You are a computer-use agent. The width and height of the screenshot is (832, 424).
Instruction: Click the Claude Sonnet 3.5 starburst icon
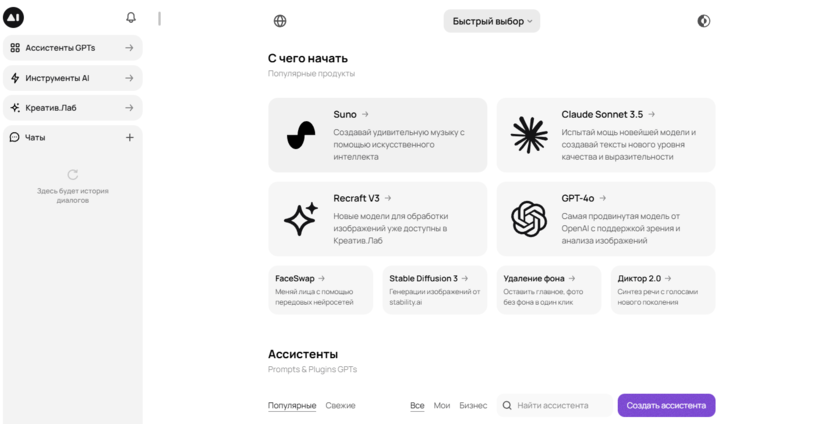pyautogui.click(x=529, y=135)
